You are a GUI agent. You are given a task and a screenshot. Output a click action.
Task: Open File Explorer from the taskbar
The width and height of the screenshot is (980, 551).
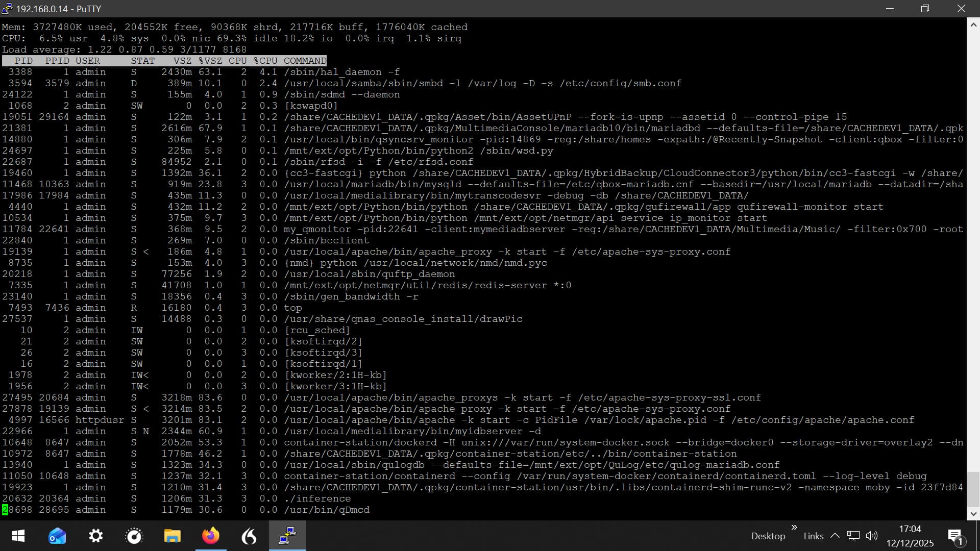[173, 536]
